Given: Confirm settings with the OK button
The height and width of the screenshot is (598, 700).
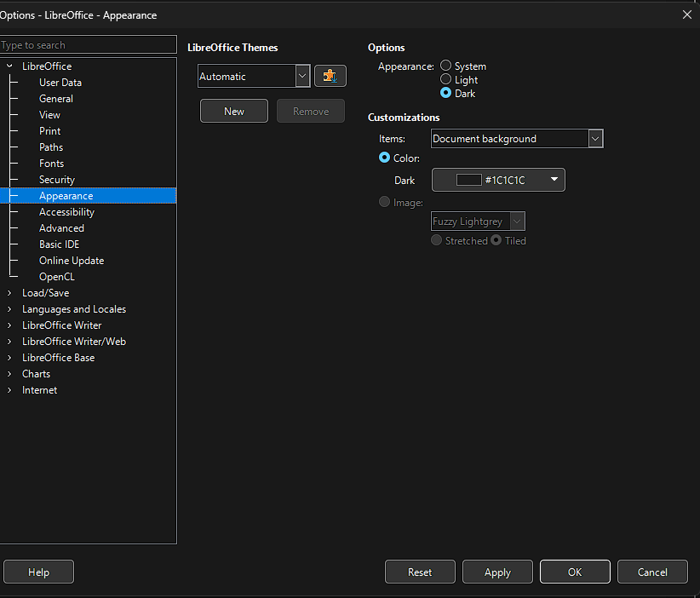Looking at the screenshot, I should 575,572.
